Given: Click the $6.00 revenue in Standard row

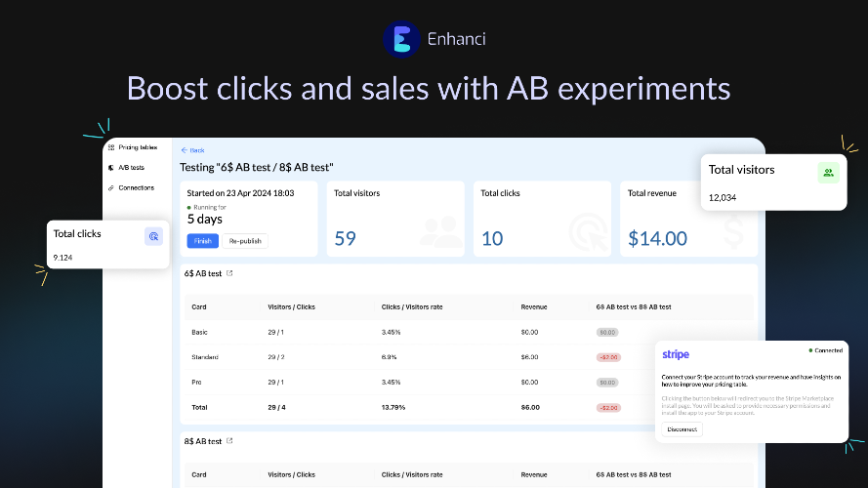Looking at the screenshot, I should click(x=529, y=357).
